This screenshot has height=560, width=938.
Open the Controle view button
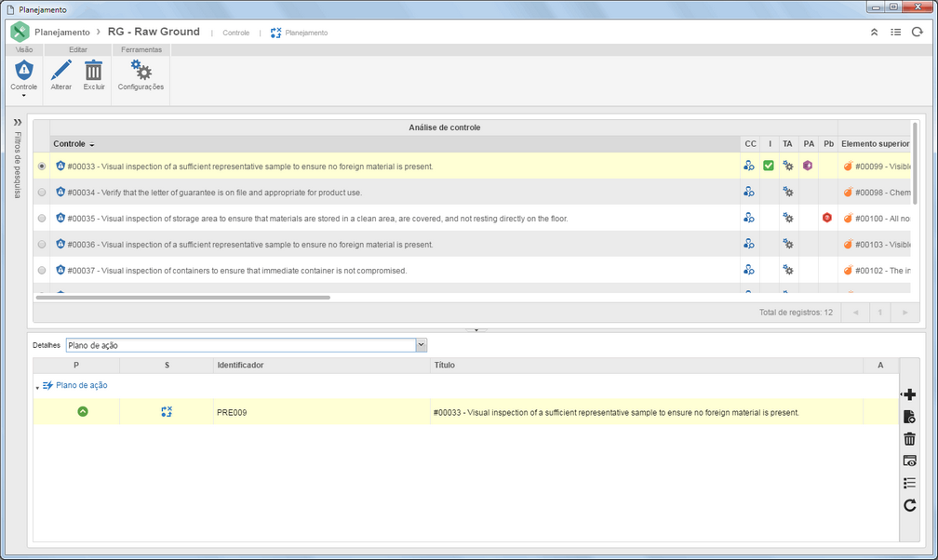click(x=24, y=74)
